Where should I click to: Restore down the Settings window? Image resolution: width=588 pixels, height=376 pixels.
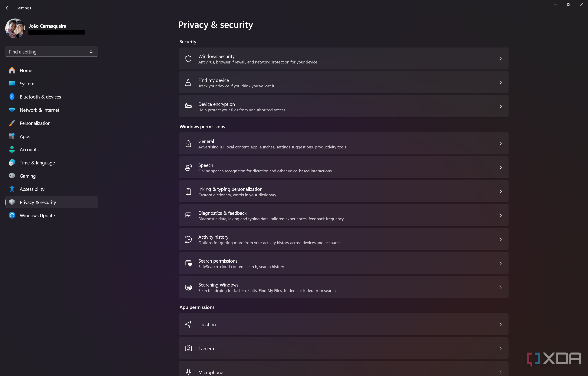[x=568, y=4]
